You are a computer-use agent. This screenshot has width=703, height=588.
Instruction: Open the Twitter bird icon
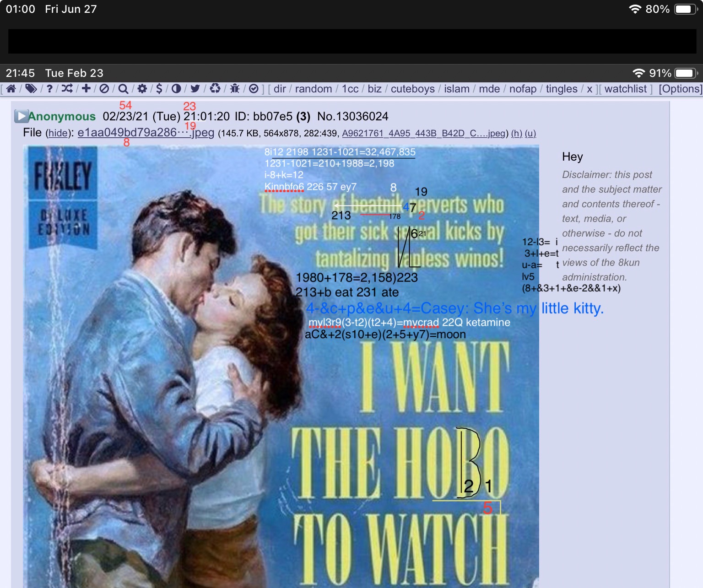click(x=195, y=89)
